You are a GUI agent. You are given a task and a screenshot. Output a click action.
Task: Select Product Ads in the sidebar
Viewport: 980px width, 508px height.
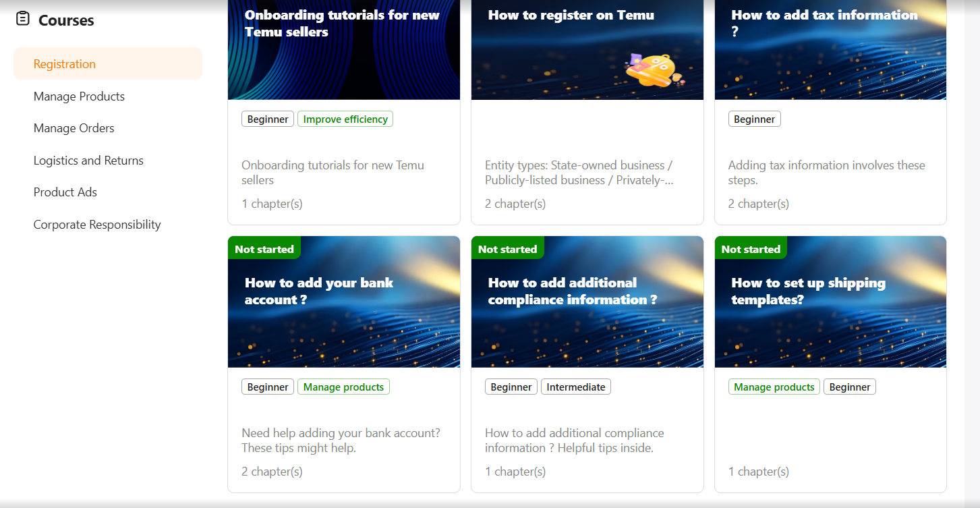coord(65,192)
